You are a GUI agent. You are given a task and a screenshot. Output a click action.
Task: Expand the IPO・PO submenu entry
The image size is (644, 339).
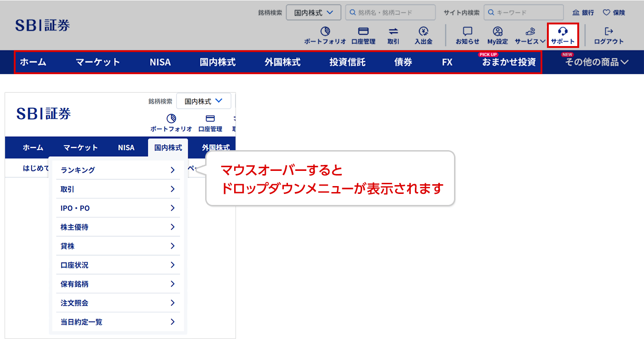(x=118, y=208)
